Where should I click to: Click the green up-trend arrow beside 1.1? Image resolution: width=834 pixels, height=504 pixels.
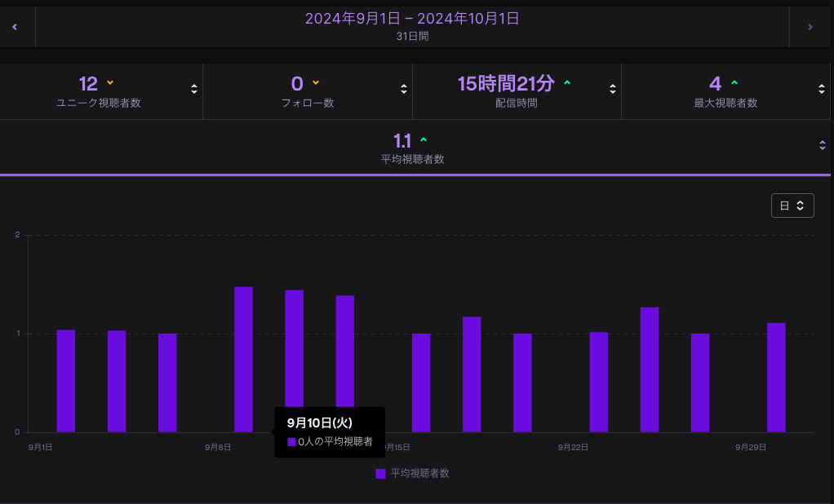point(423,140)
